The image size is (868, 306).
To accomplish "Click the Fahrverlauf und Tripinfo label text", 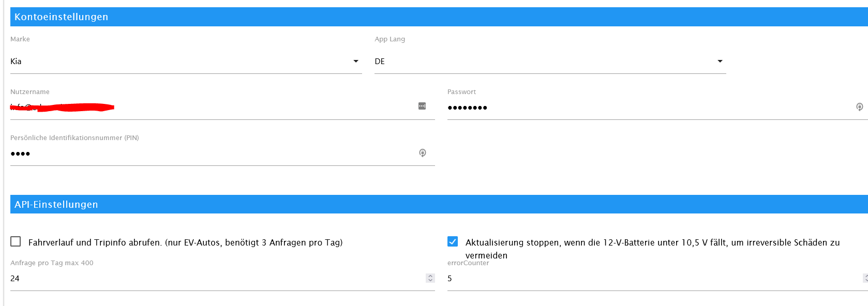I will pyautogui.click(x=185, y=242).
